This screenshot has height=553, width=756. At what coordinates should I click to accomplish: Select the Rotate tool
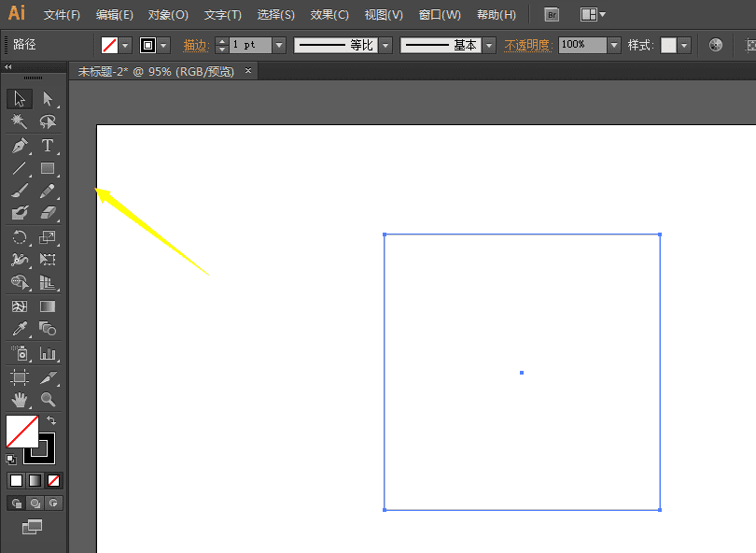click(x=20, y=237)
